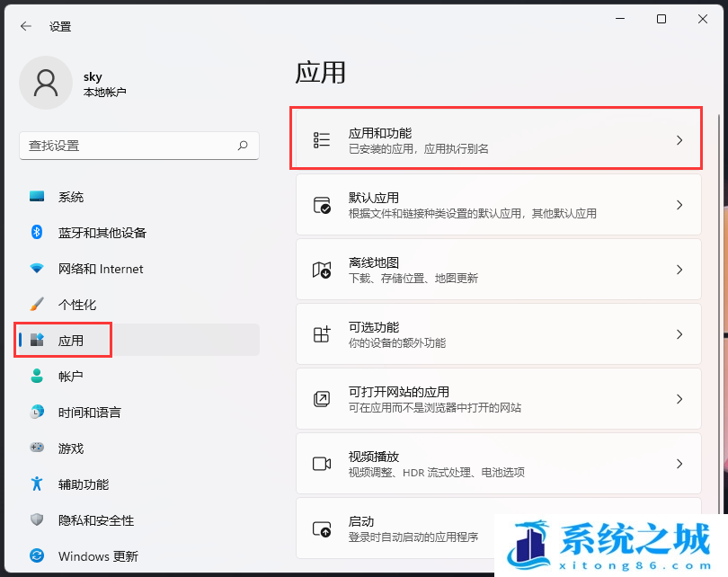The height and width of the screenshot is (577, 728).
Task: Click the 启动 startup icon
Action: [x=322, y=528]
